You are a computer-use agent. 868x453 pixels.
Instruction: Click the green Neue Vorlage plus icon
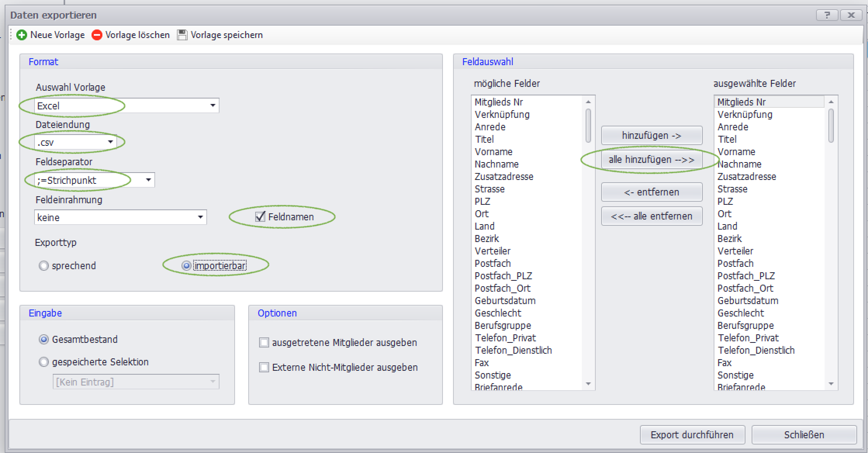22,35
